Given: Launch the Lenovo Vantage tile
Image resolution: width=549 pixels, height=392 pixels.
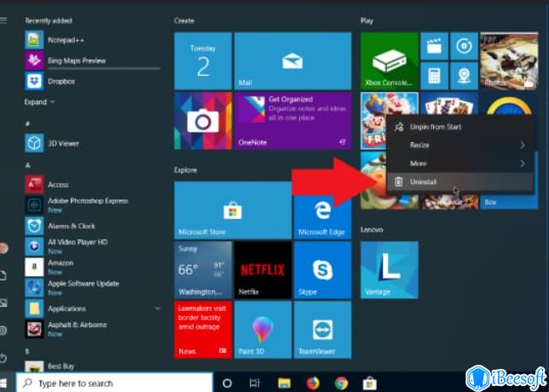Looking at the screenshot, I should (390, 270).
